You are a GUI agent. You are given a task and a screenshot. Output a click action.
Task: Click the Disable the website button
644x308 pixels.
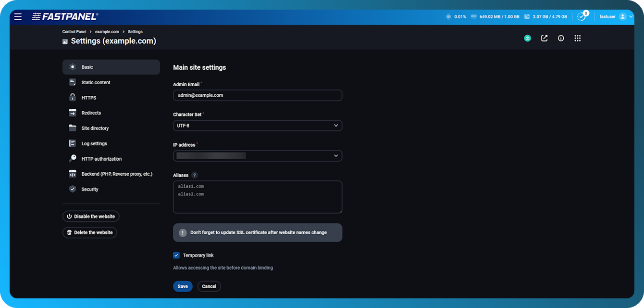[x=91, y=216]
